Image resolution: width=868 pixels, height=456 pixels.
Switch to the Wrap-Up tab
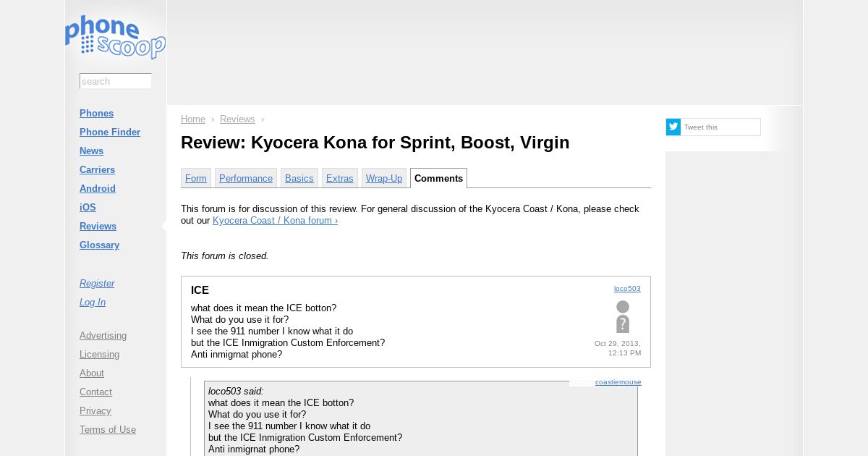pos(384,178)
